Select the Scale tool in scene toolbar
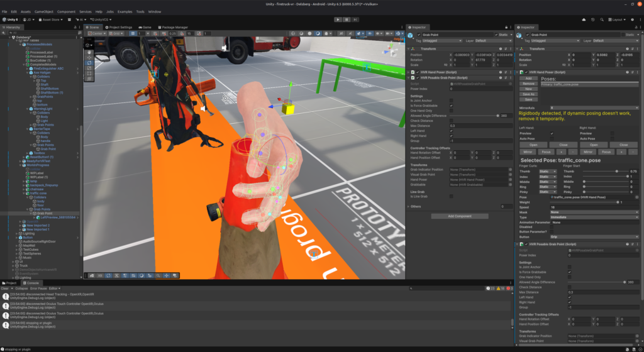644x352 pixels. [89, 68]
